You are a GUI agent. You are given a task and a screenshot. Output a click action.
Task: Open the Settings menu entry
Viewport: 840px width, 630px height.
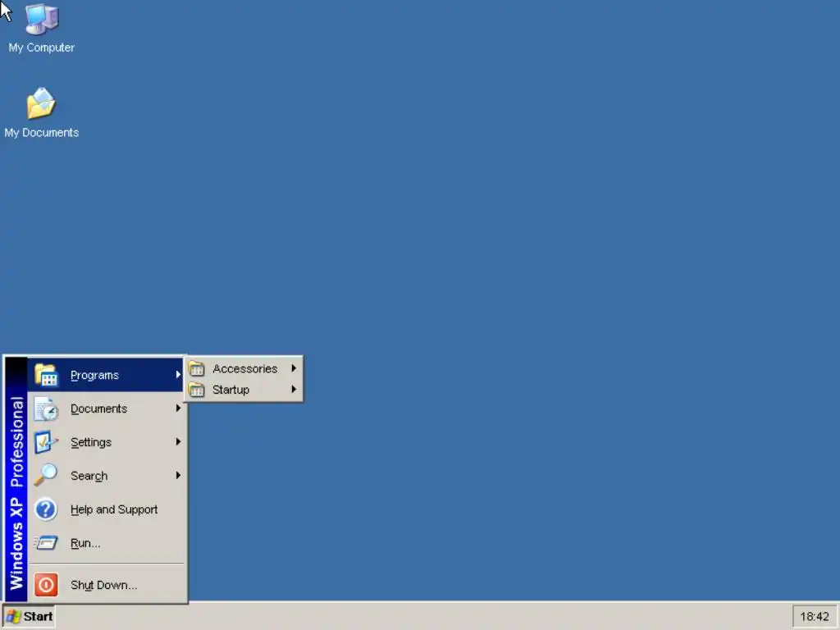click(105, 442)
